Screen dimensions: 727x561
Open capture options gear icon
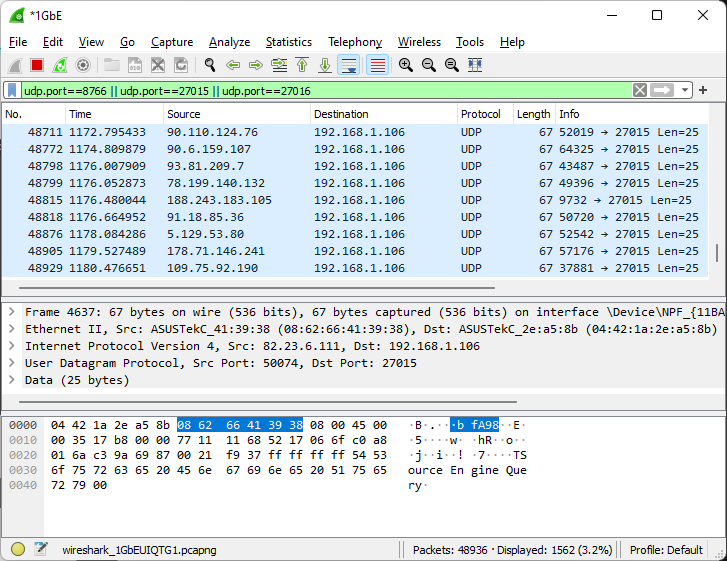click(83, 65)
